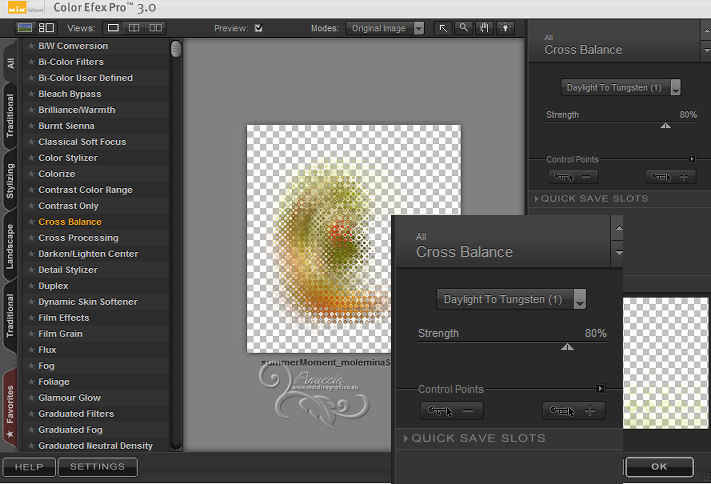Click star icon beside Duplex
This screenshot has width=711, height=484.
coord(31,286)
